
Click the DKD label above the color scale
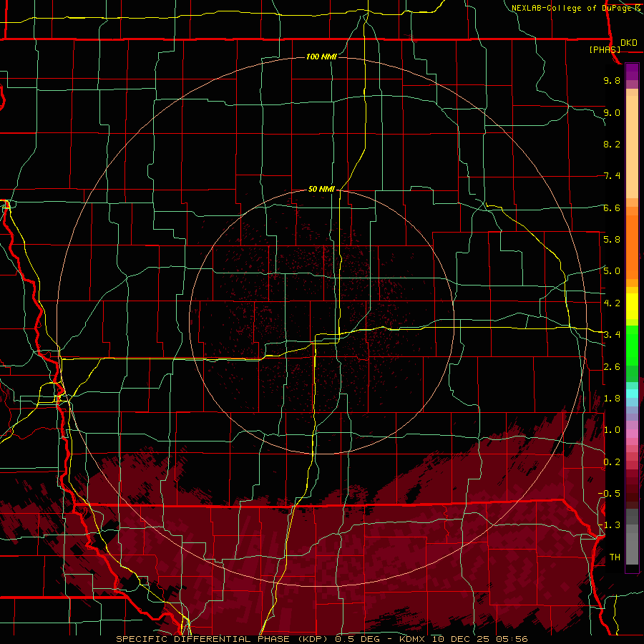click(628, 43)
